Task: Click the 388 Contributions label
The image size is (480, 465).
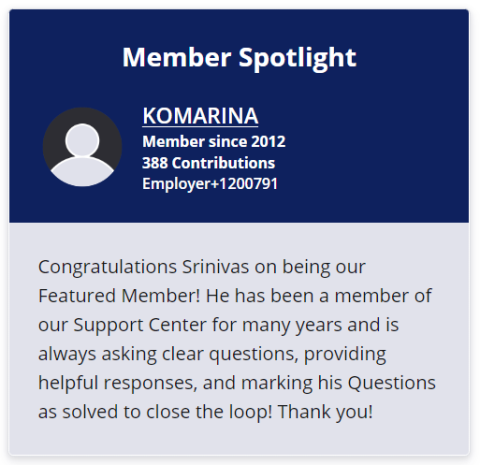Action: point(209,163)
